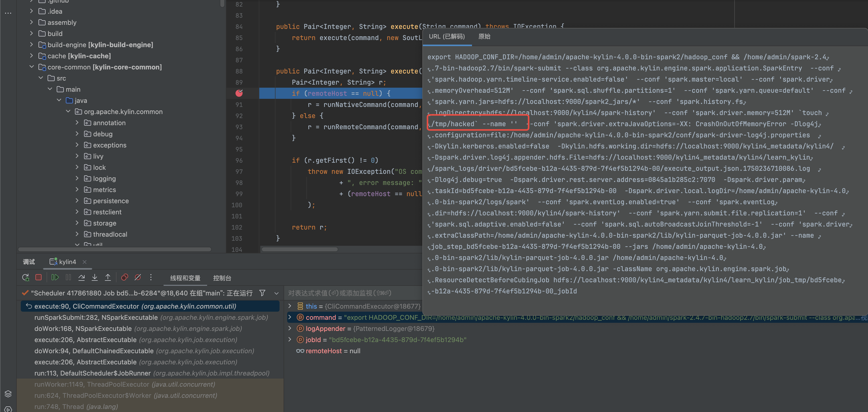Step into the method
Image resolution: width=868 pixels, height=412 pixels.
(x=95, y=277)
